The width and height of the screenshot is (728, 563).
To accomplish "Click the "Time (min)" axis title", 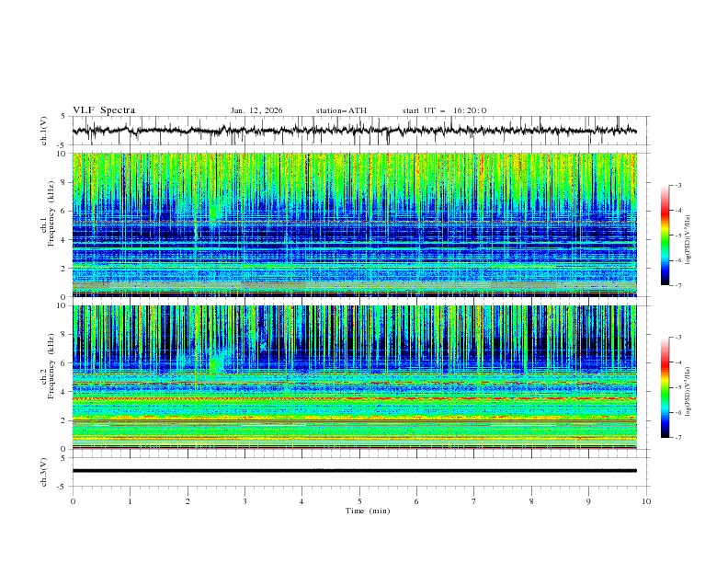I will pyautogui.click(x=368, y=511).
